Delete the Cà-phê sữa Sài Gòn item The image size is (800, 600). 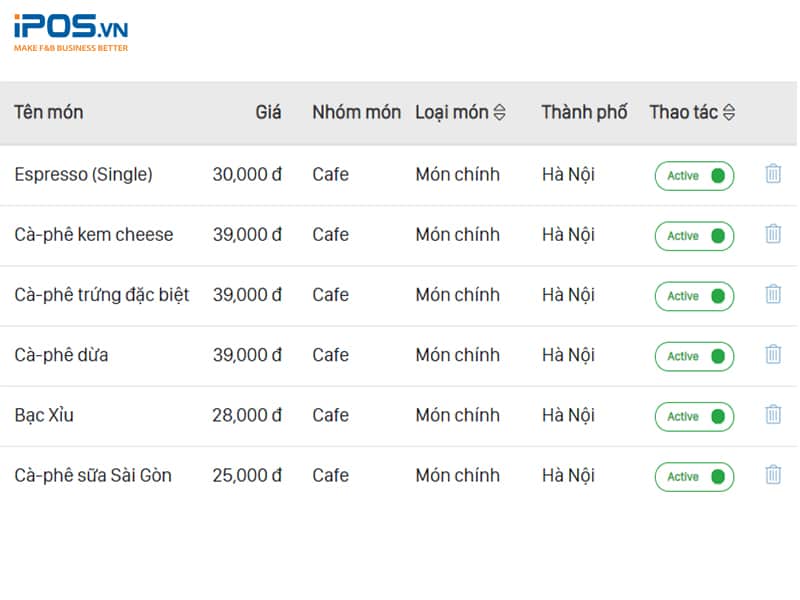tap(771, 476)
